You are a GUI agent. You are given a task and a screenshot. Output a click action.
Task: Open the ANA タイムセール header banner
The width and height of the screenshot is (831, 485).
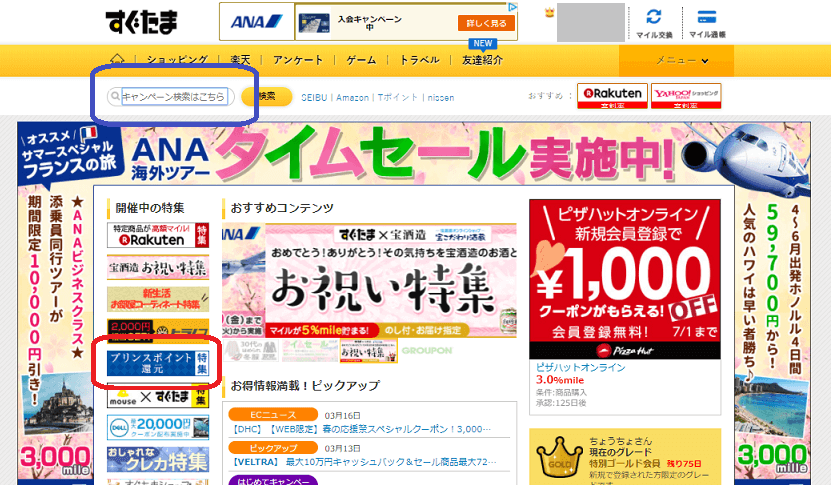(x=413, y=154)
